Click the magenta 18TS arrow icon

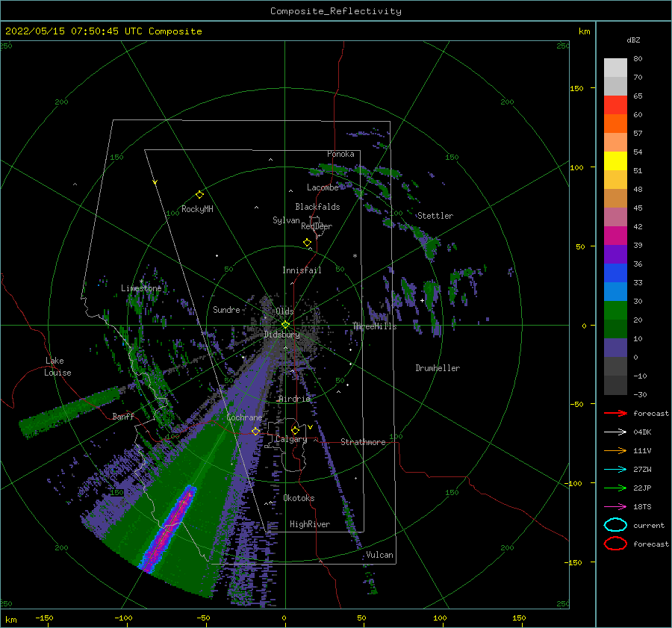coord(615,507)
